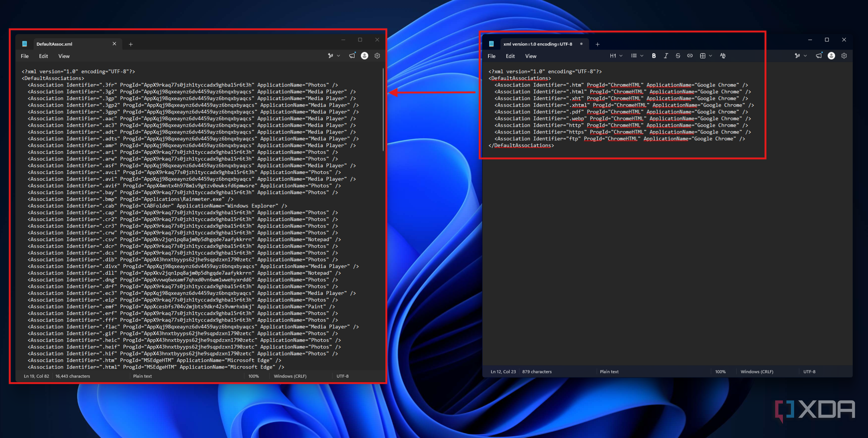Click 'Plain text' in the Chrome associations status bar
The height and width of the screenshot is (438, 868).
pos(609,372)
